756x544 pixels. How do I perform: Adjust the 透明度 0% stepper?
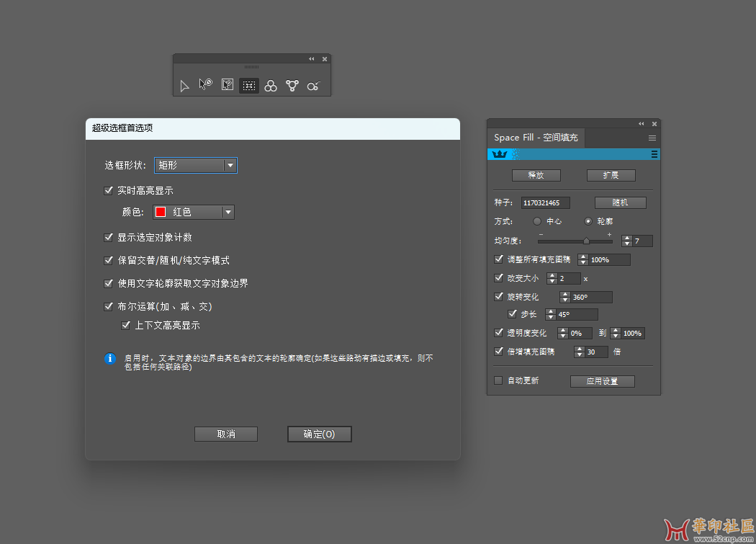pos(562,333)
